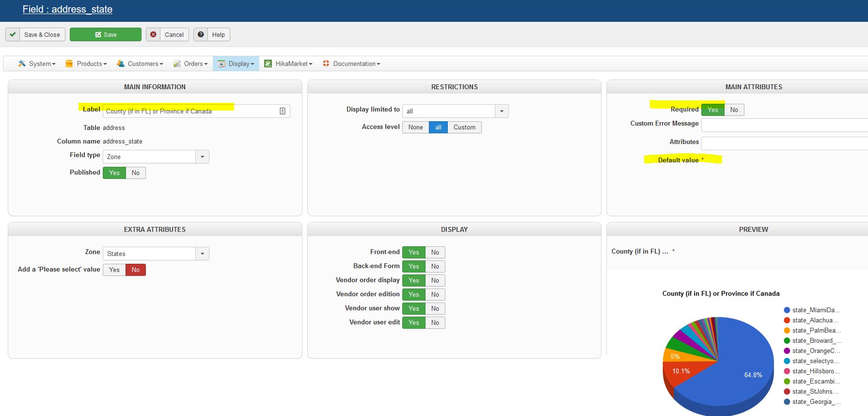Open the Display limited to dropdown
868x416 pixels.
[x=455, y=111]
